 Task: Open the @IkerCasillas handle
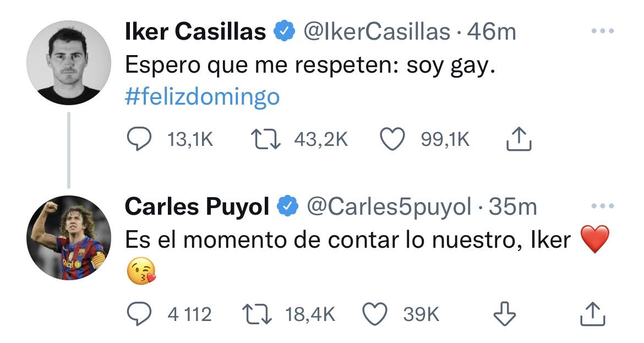tap(376, 31)
